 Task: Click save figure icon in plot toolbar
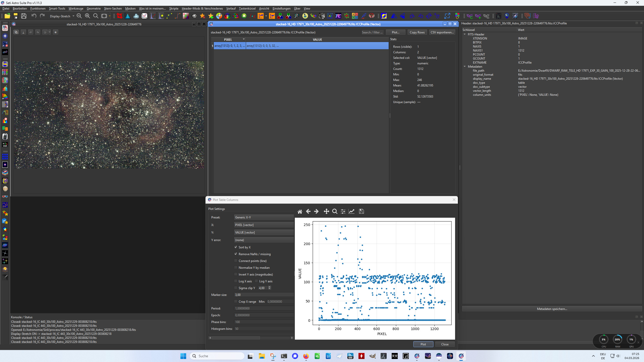point(361,211)
